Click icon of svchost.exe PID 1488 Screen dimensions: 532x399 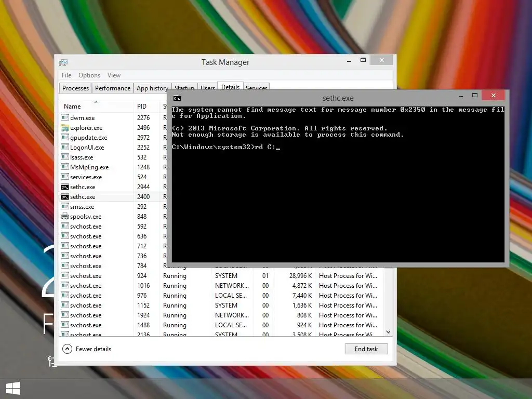point(65,324)
